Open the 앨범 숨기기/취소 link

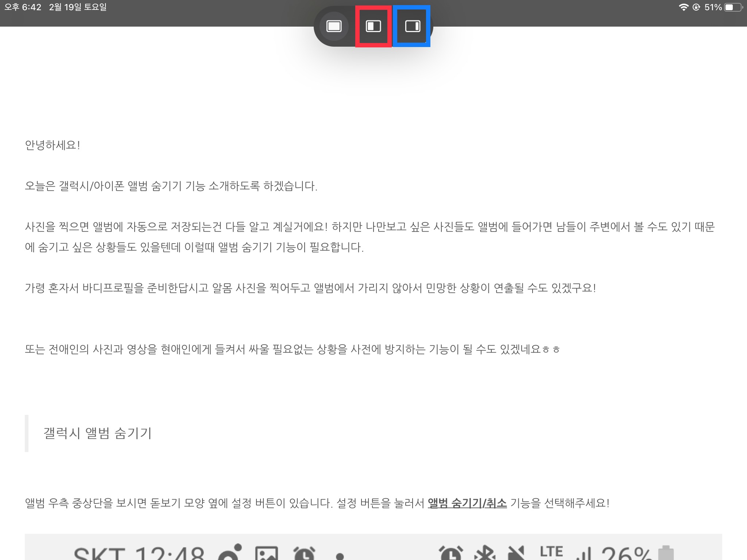(x=467, y=503)
